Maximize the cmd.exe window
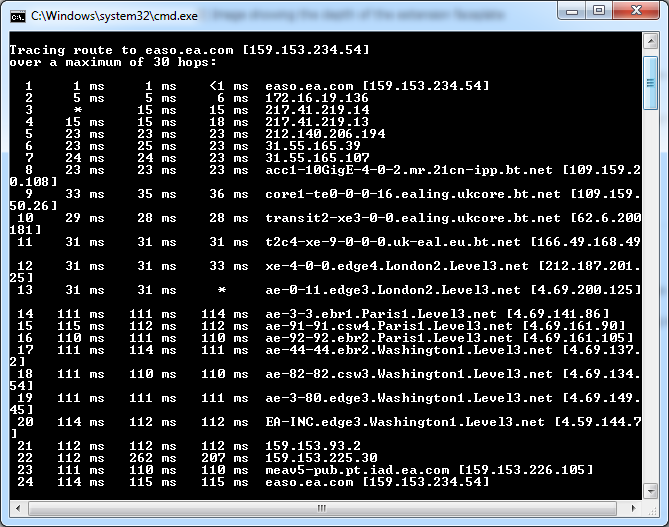The height and width of the screenshot is (527, 669). click(x=599, y=11)
